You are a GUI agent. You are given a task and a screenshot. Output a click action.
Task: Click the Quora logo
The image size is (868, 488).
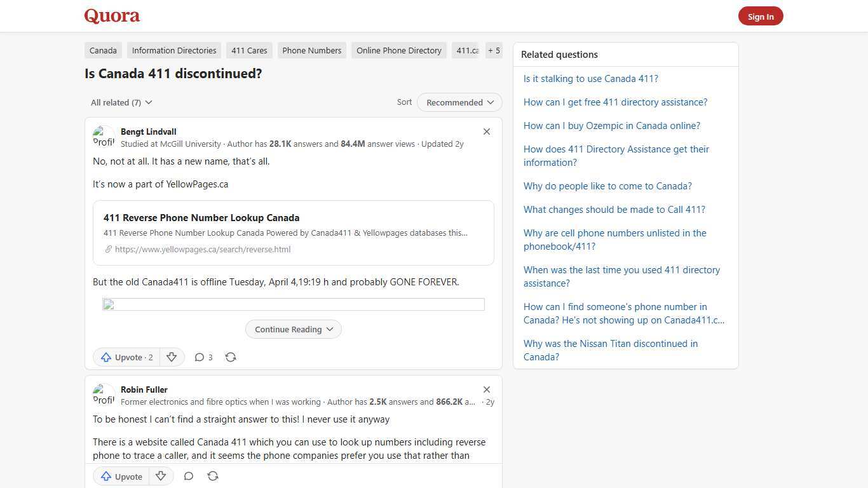[x=112, y=16]
